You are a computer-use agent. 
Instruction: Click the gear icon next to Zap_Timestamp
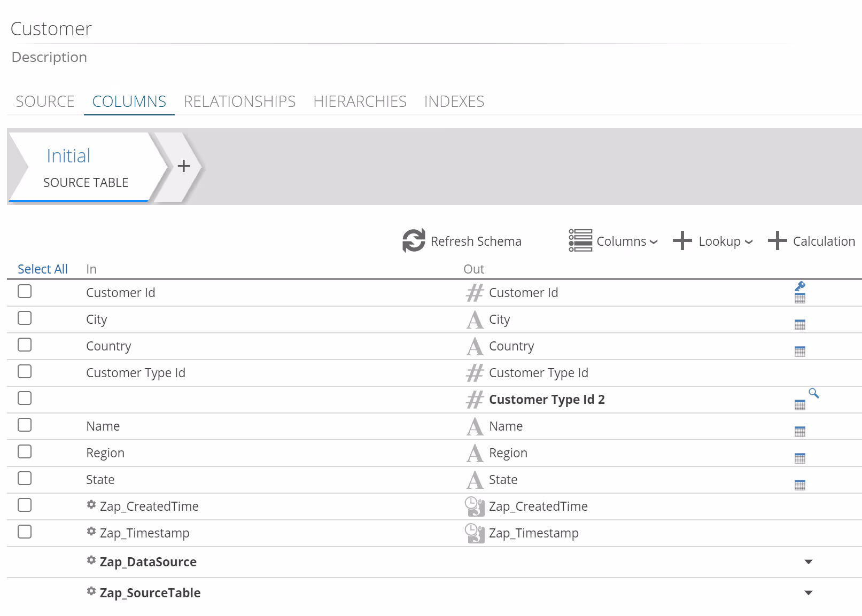[91, 532]
